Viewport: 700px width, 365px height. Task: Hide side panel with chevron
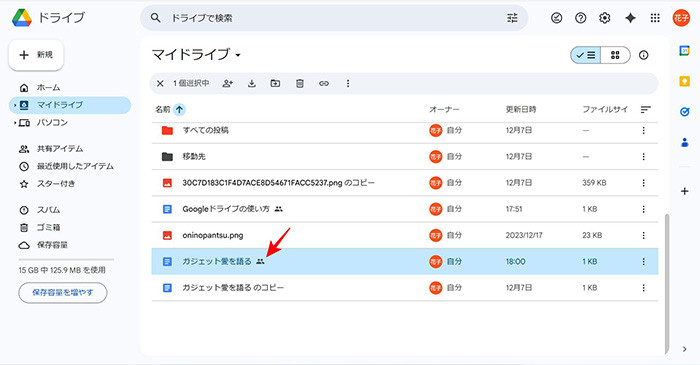pos(684,349)
